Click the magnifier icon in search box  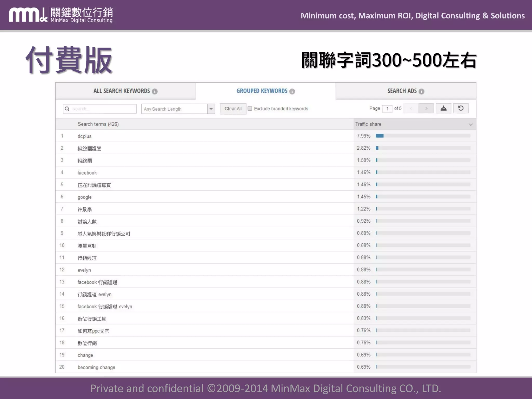tap(67, 109)
